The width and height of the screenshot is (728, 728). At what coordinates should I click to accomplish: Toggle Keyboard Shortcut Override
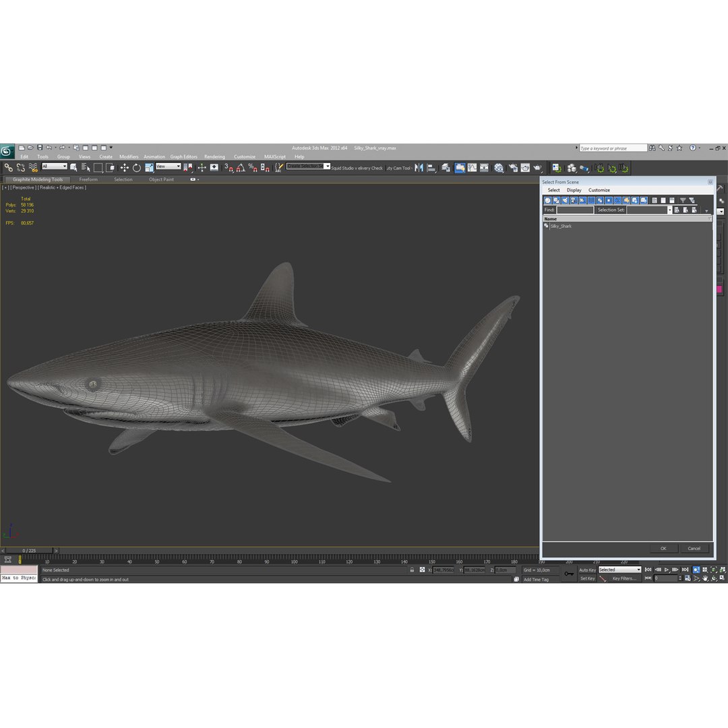click(x=214, y=168)
